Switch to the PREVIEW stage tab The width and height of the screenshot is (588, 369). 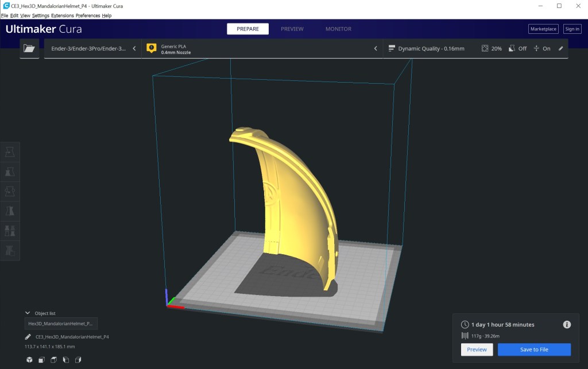(292, 29)
